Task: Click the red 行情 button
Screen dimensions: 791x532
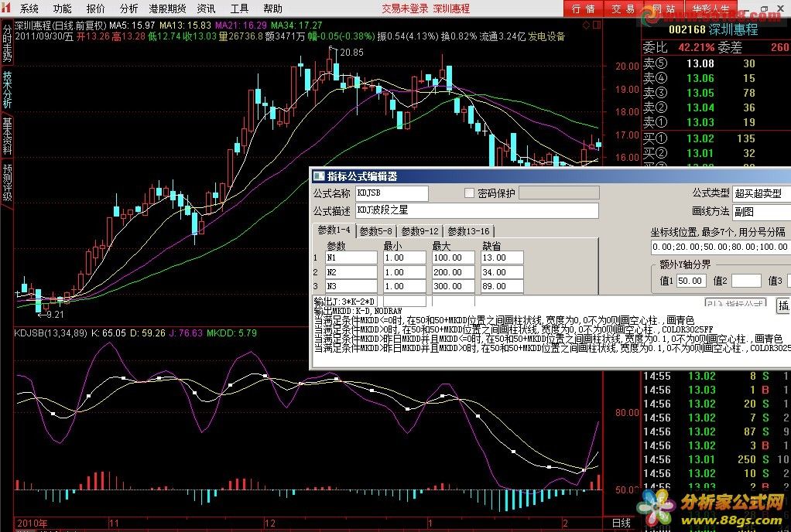Action: tap(583, 9)
